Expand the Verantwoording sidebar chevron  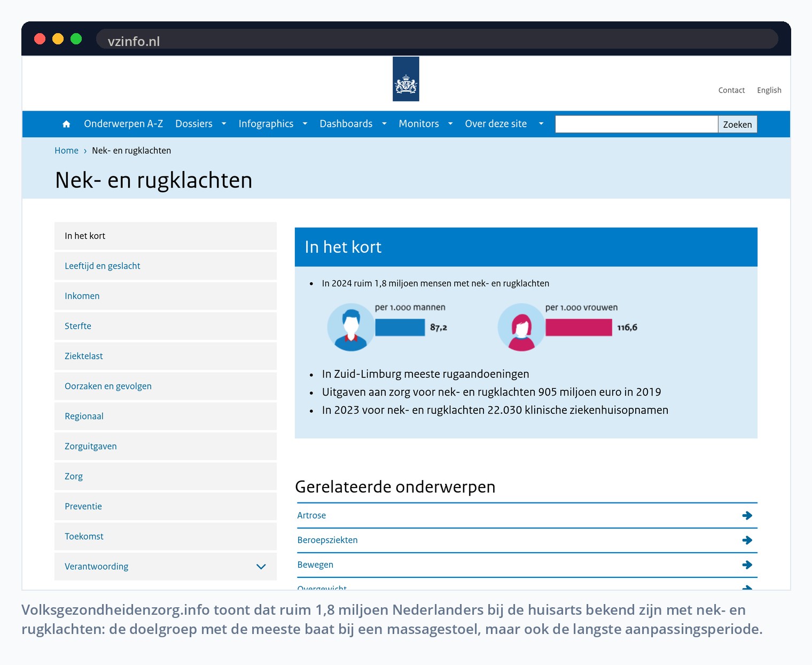[261, 567]
